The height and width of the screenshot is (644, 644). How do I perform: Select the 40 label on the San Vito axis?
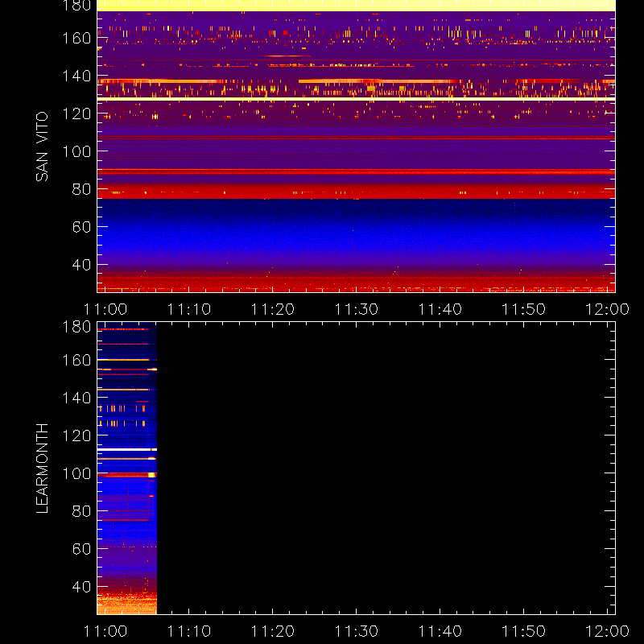pos(81,265)
